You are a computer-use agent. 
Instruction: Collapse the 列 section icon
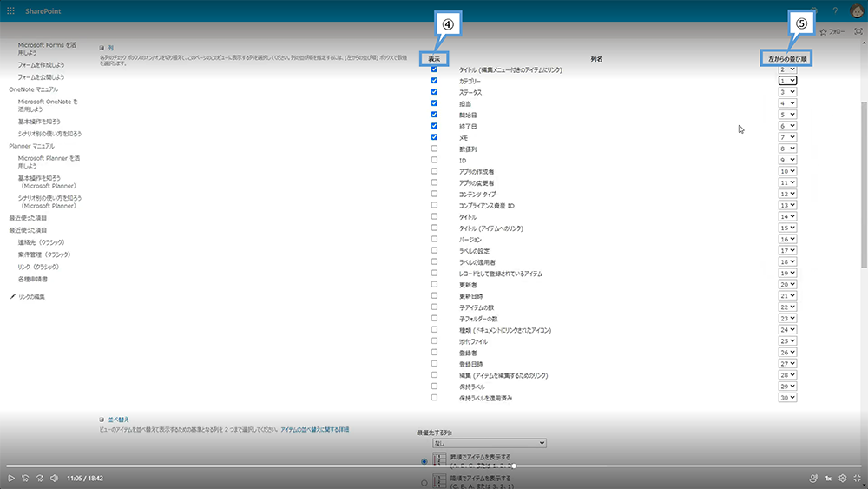click(x=102, y=48)
